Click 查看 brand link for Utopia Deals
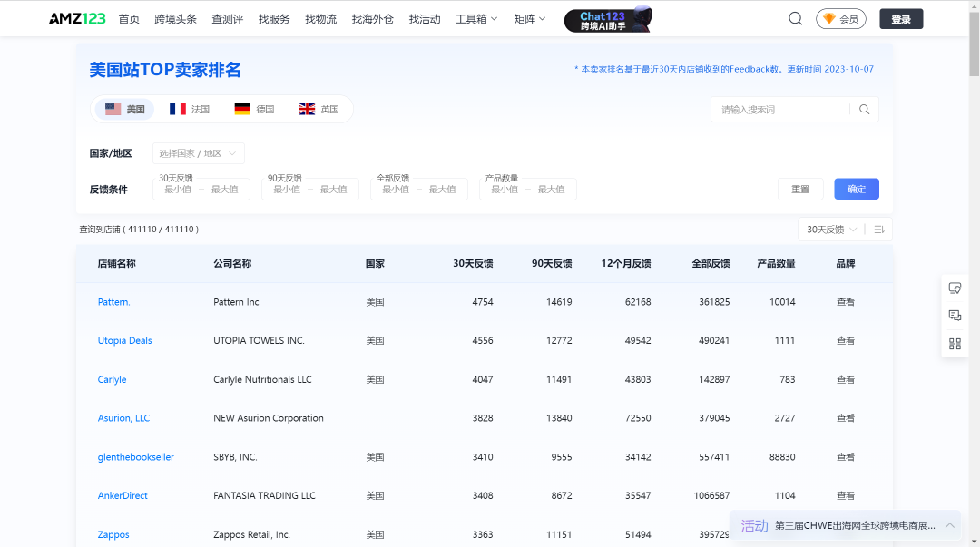Viewport: 980px width, 547px height. pyautogui.click(x=845, y=341)
